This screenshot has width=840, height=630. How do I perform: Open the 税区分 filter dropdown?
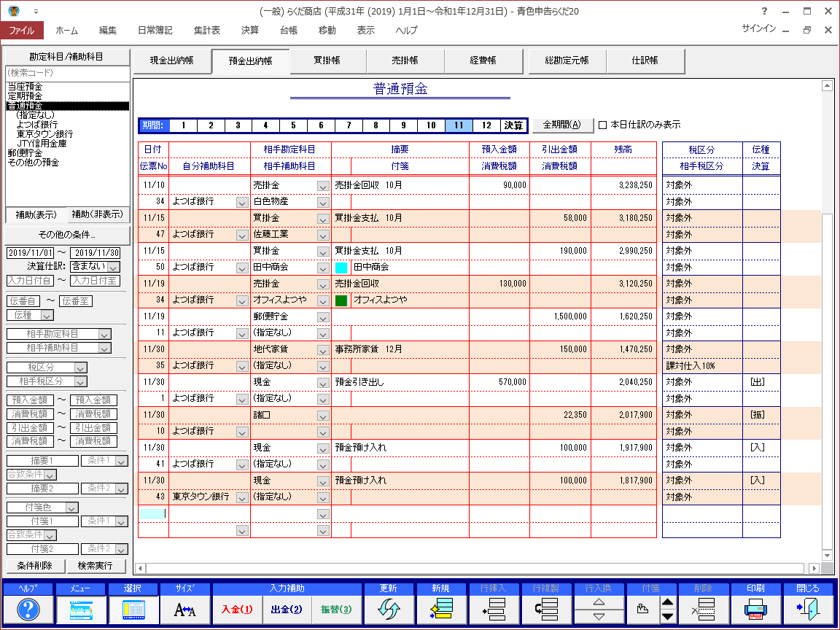pyautogui.click(x=80, y=367)
